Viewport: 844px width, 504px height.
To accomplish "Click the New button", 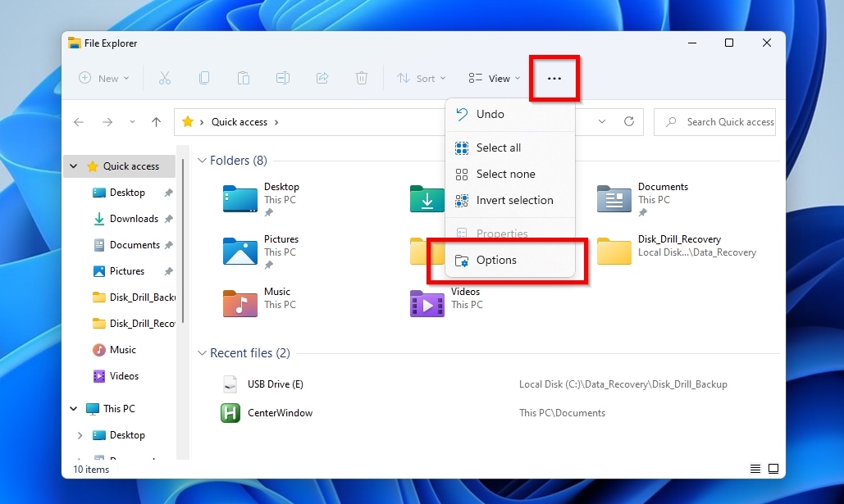I will click(103, 78).
